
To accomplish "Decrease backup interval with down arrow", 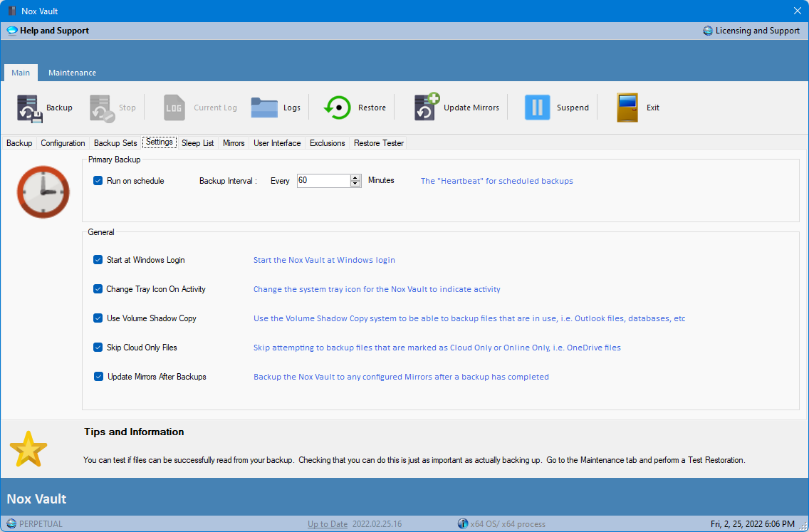I will 355,184.
